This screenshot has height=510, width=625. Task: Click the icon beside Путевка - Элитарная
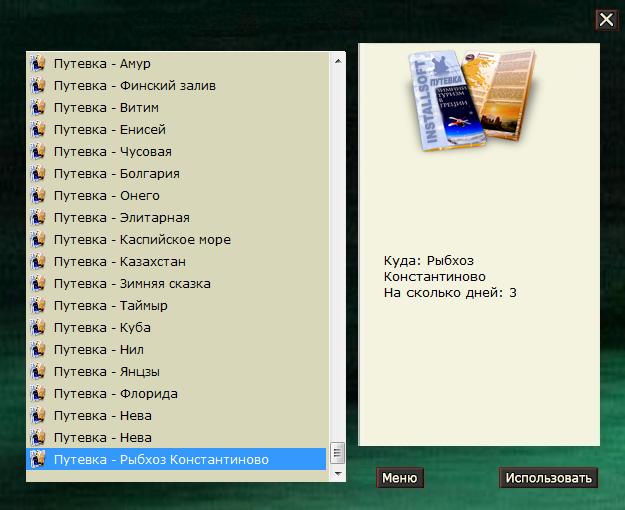(38, 217)
